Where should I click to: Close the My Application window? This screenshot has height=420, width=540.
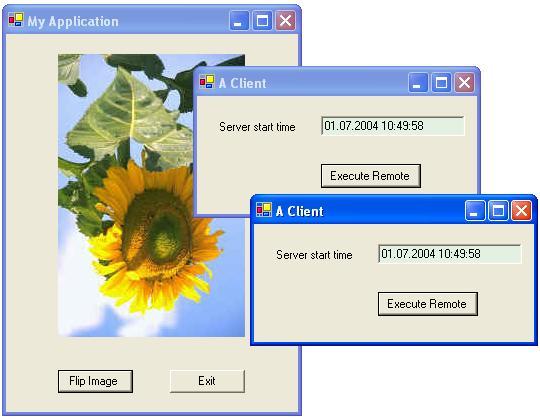[285, 21]
